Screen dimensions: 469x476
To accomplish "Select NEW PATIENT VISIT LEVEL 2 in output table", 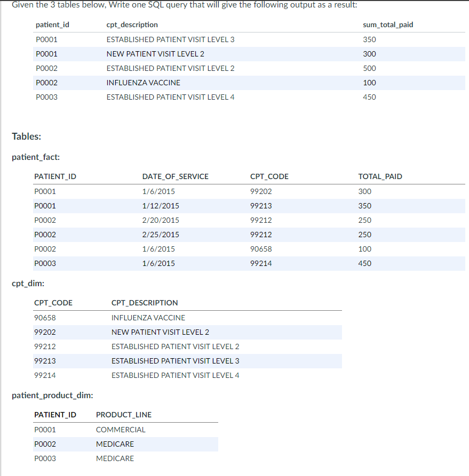I will tap(155, 54).
